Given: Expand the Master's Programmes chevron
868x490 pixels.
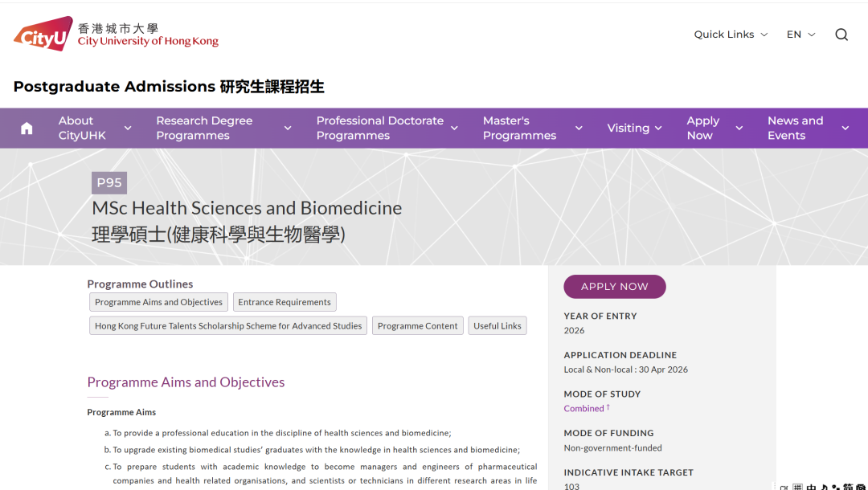Looking at the screenshot, I should point(579,128).
